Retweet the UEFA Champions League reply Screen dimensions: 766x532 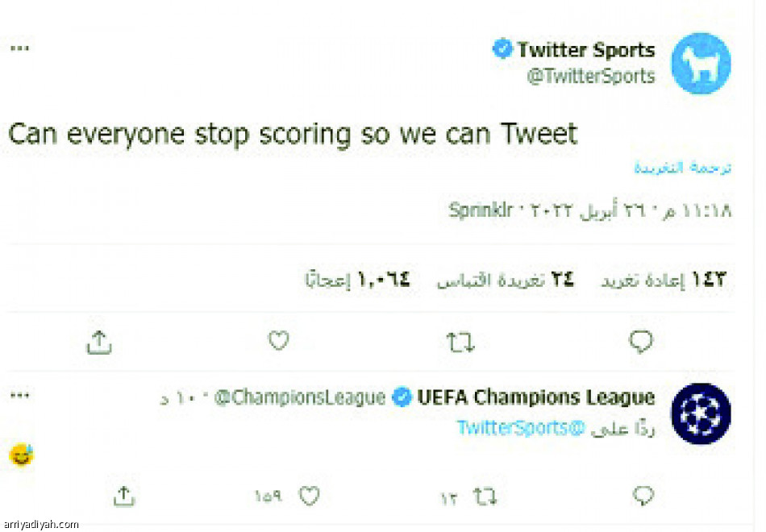[485, 496]
